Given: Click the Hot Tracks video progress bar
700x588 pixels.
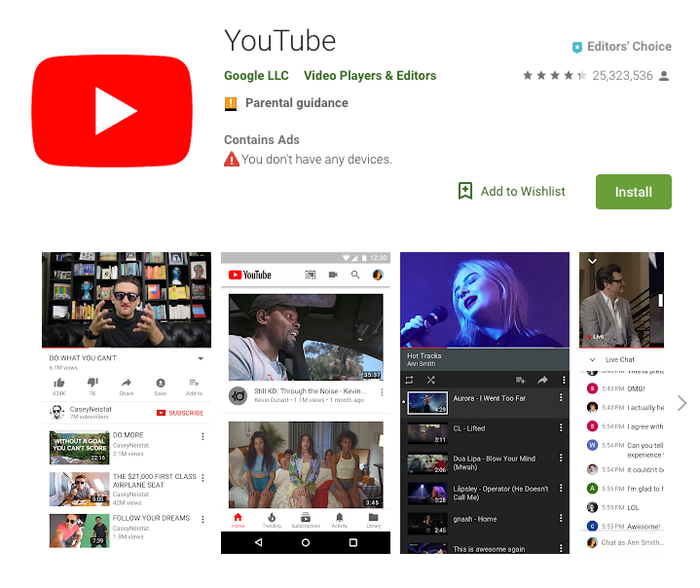Looking at the screenshot, I should click(485, 347).
